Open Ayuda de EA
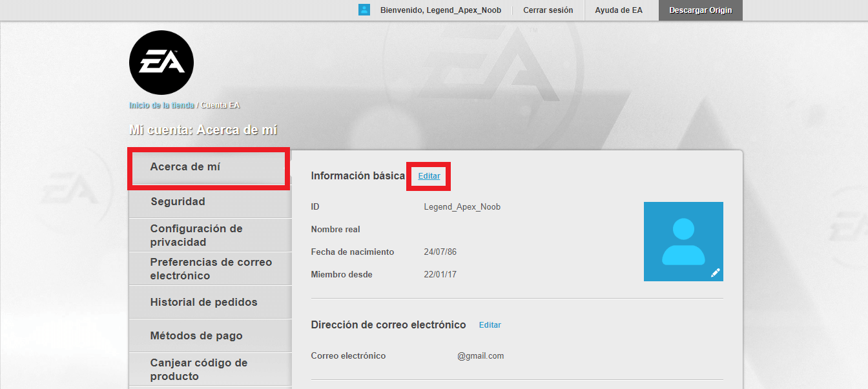This screenshot has width=868, height=389. (619, 10)
